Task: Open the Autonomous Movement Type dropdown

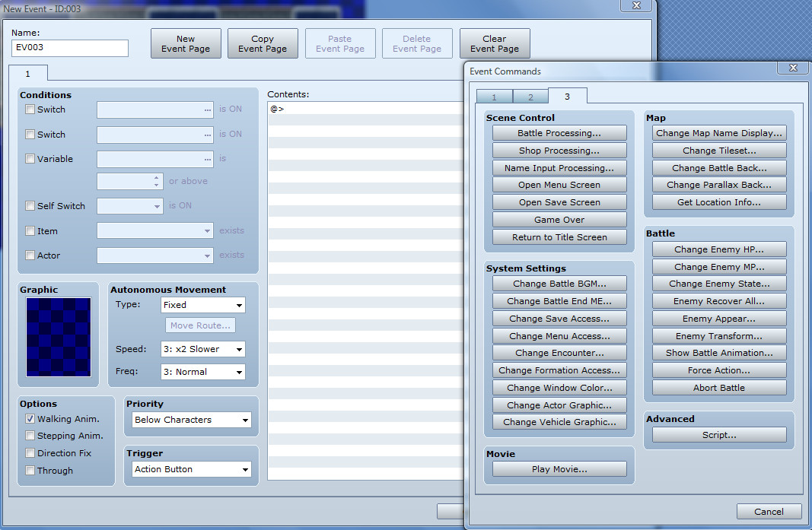Action: point(203,305)
